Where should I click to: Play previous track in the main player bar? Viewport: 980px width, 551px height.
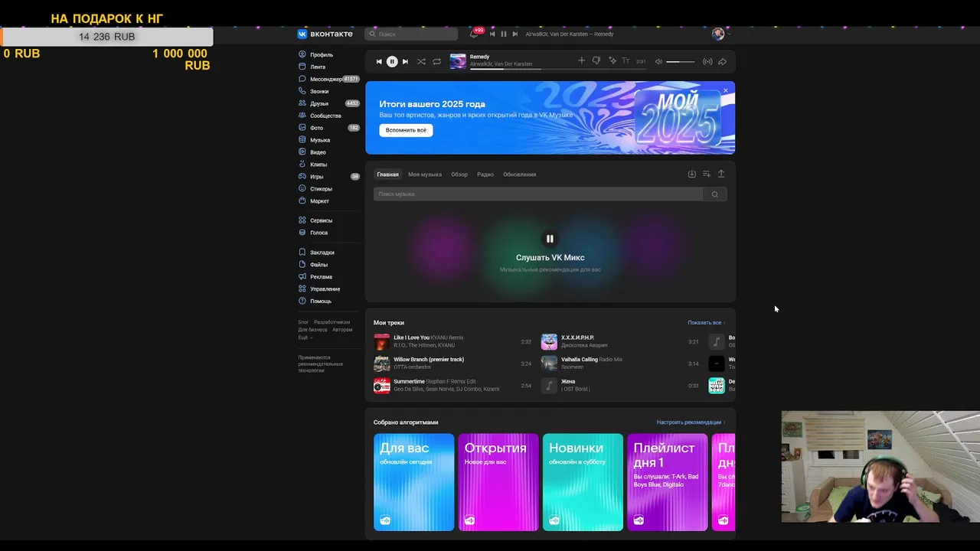coord(379,61)
